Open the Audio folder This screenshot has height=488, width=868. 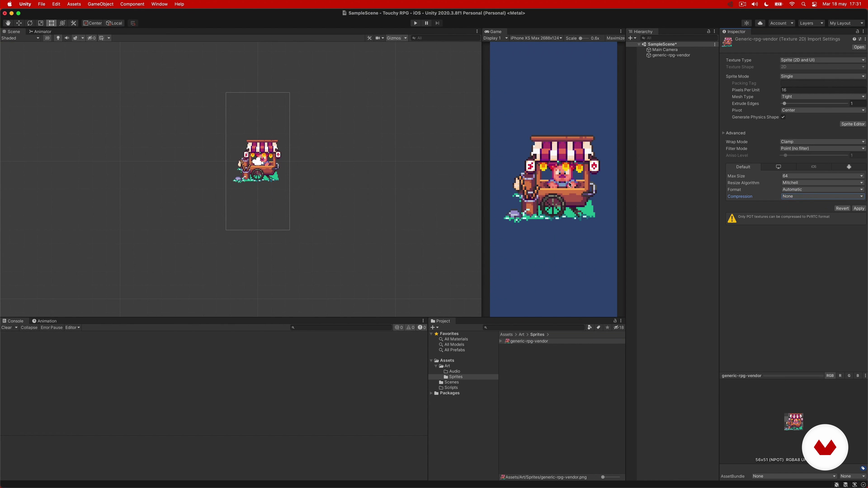[454, 371]
